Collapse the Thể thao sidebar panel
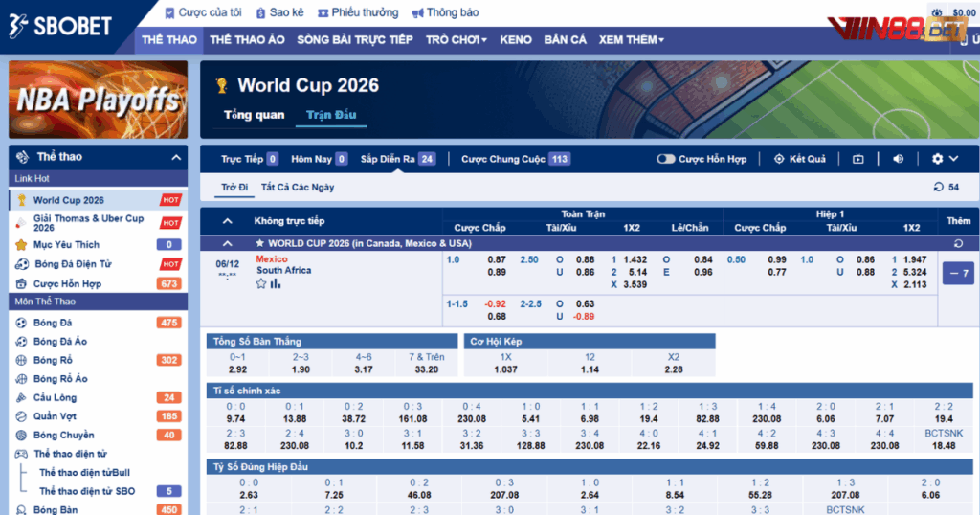Viewport: 980px width, 515px height. pos(175,157)
